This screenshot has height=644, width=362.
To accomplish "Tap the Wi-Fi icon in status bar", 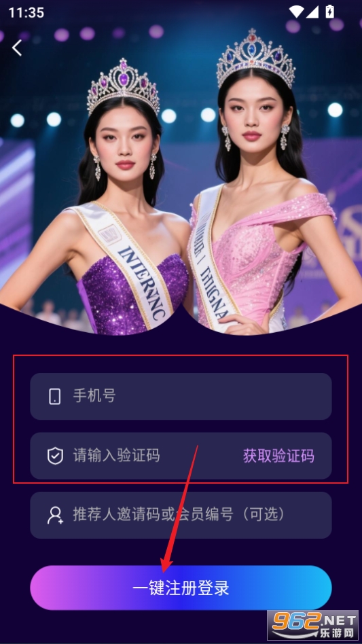I will [296, 12].
